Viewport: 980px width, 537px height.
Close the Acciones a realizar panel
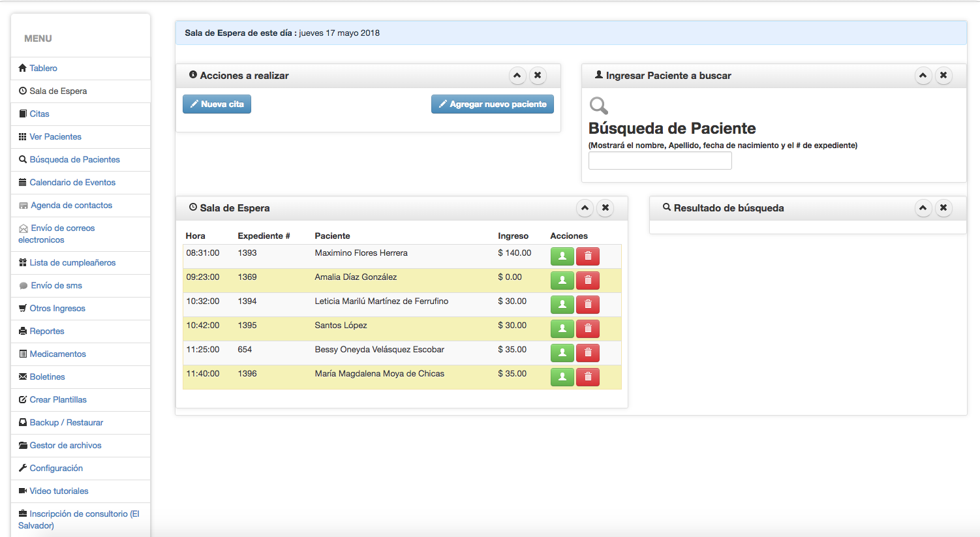pyautogui.click(x=538, y=76)
